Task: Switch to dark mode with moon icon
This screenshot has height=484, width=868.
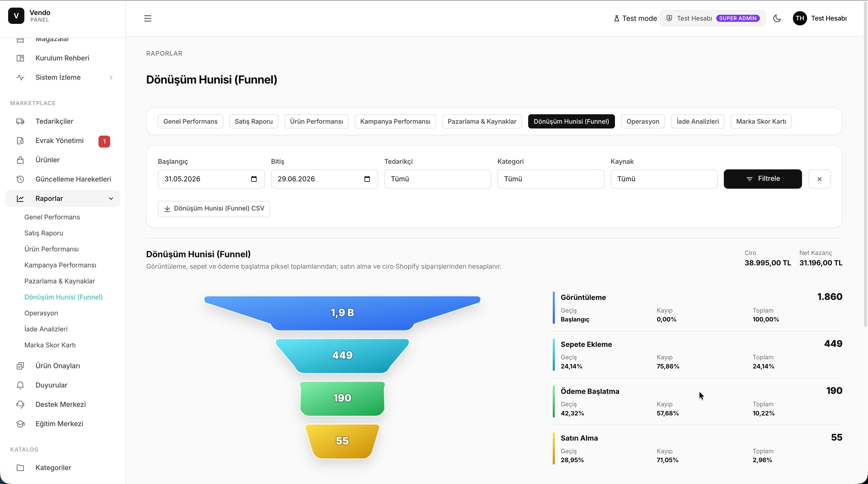Action: tap(777, 18)
